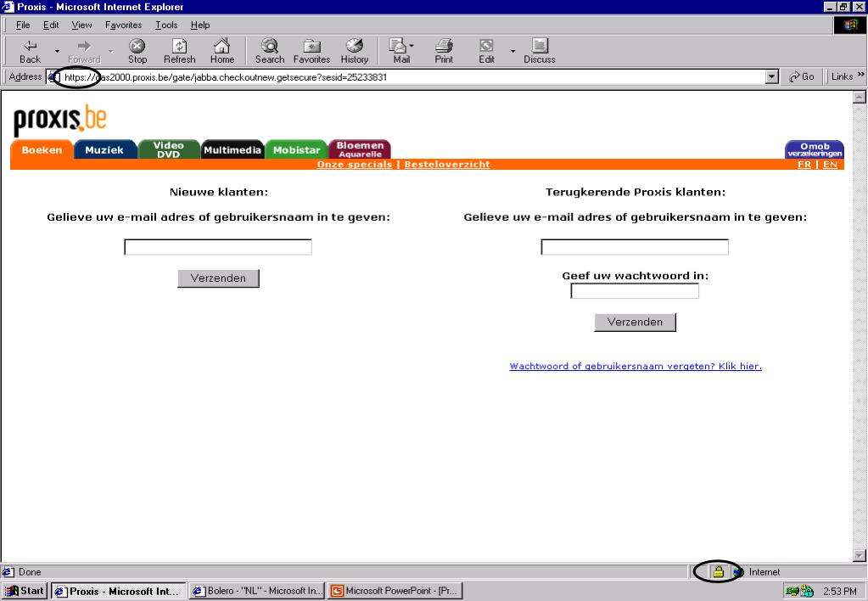This screenshot has height=601, width=868.
Task: Click Wachtwoord of gebruikersnaam vergeten link
Action: pyautogui.click(x=636, y=366)
